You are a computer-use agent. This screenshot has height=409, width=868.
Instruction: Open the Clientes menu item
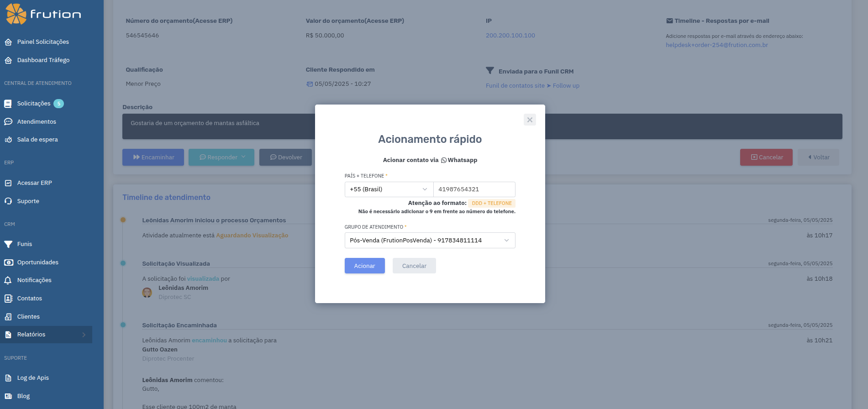click(28, 317)
